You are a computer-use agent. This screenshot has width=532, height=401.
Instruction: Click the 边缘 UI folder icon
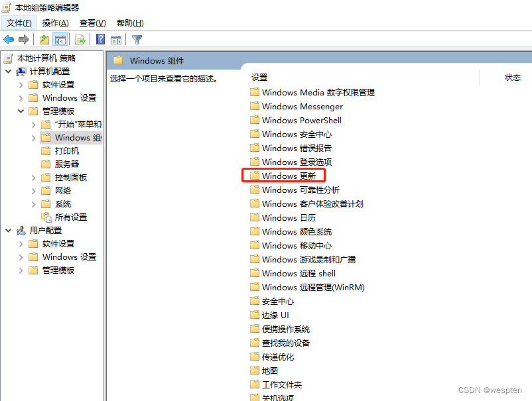pyautogui.click(x=255, y=315)
